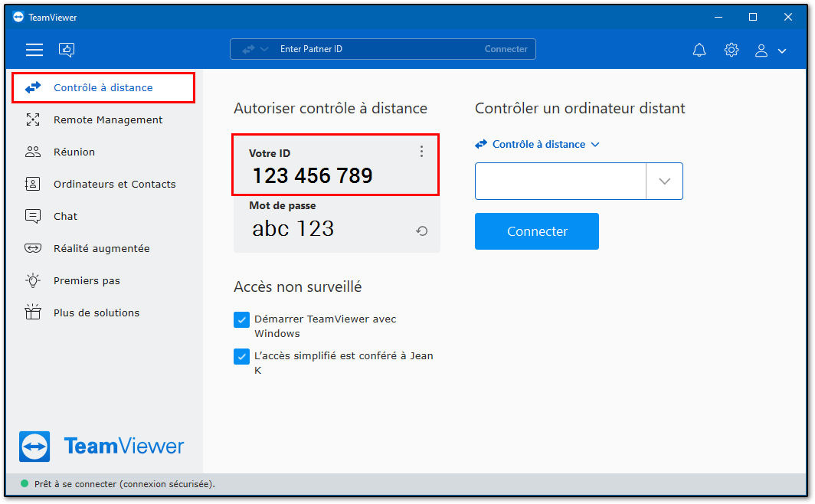
Task: Click the Remote Management expand-arrows icon
Action: pos(33,120)
